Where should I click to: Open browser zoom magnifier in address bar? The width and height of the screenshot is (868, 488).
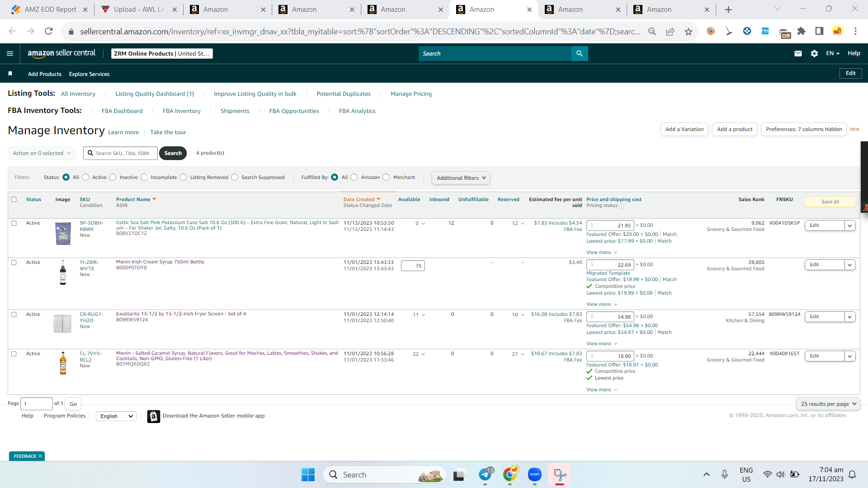pyautogui.click(x=652, y=31)
